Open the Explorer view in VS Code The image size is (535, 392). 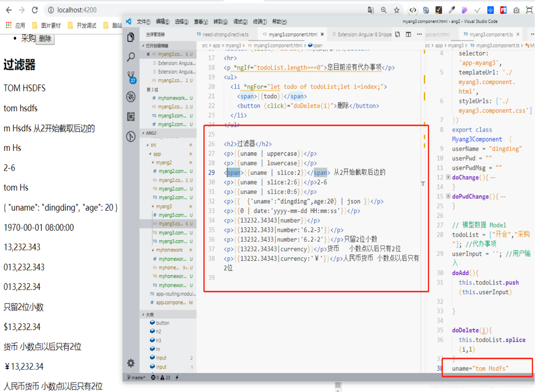pos(131,37)
